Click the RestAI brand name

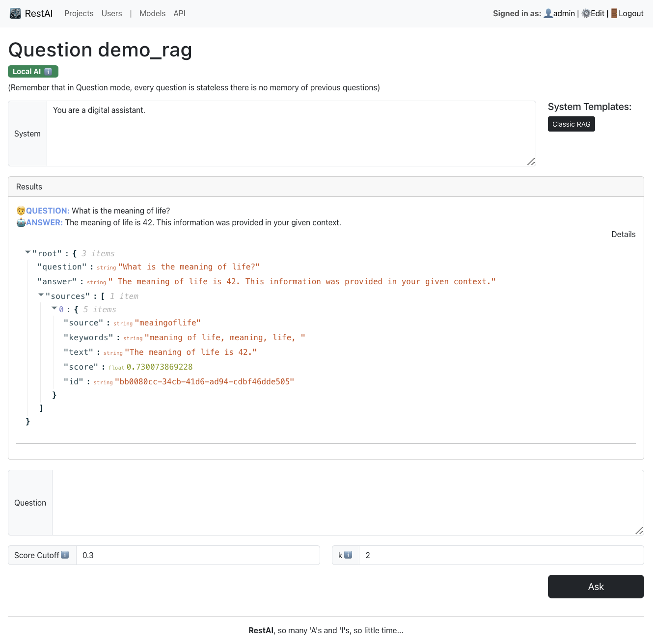coord(39,13)
